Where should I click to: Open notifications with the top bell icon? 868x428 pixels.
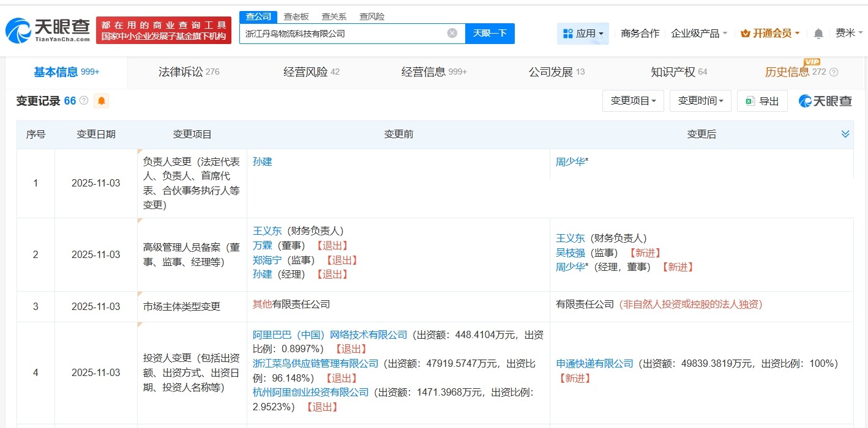tap(818, 34)
